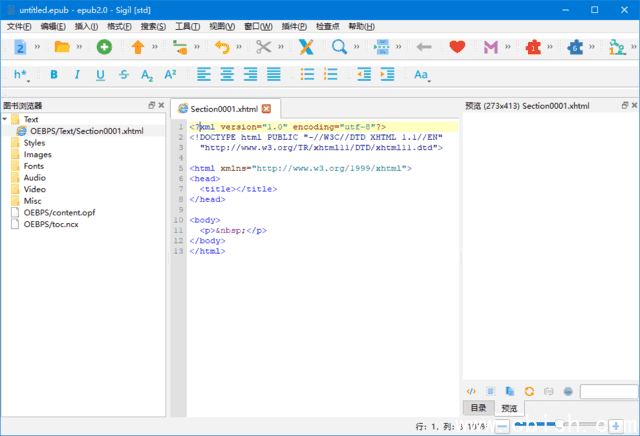Open the 工具(T) menu
Image resolution: width=640 pixels, height=436 pixels.
coord(187,26)
